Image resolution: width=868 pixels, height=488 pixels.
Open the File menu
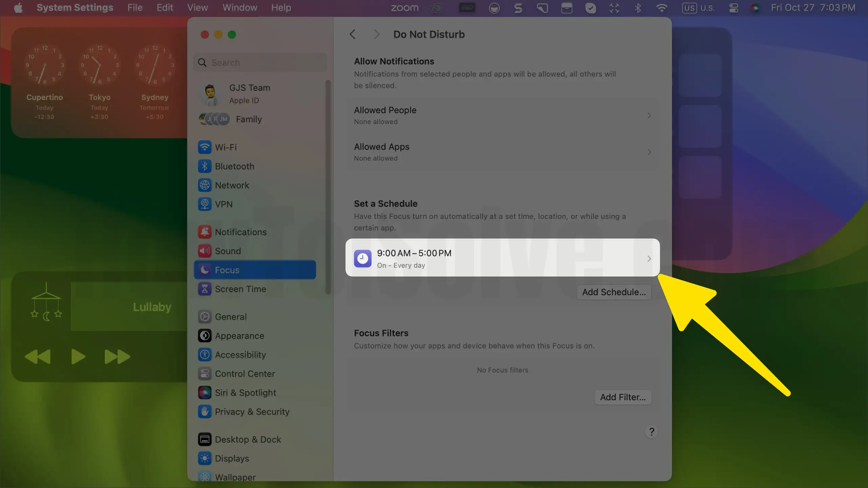(135, 7)
